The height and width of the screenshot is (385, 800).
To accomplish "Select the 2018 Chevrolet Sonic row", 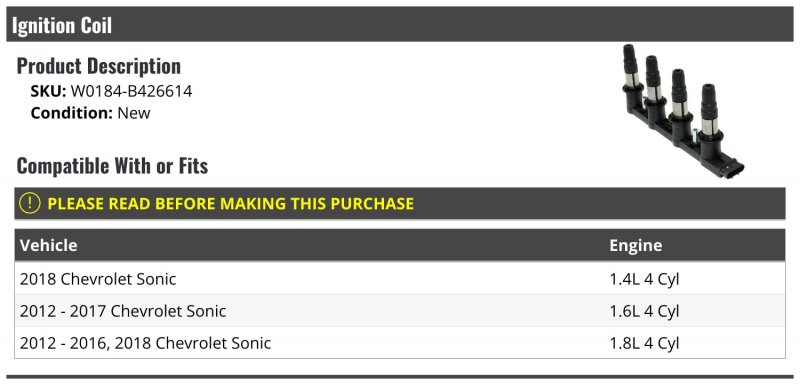I will (399, 279).
